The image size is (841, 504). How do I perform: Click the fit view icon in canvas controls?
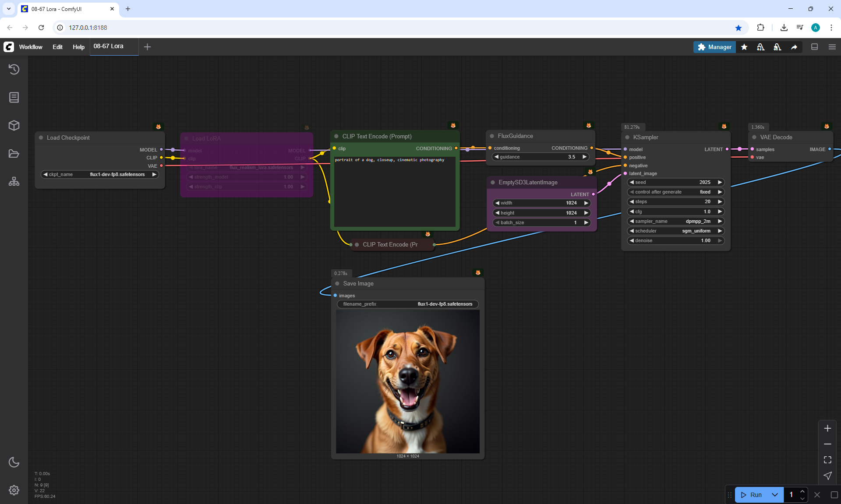click(827, 460)
